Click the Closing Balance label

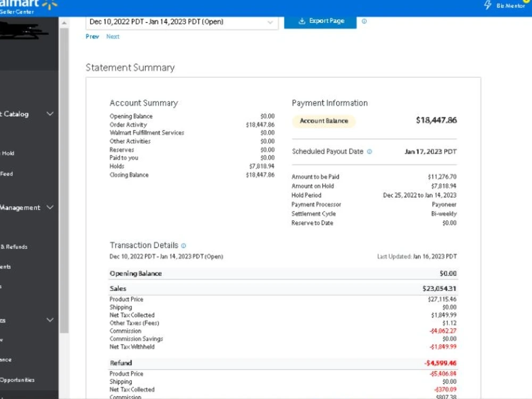click(129, 175)
